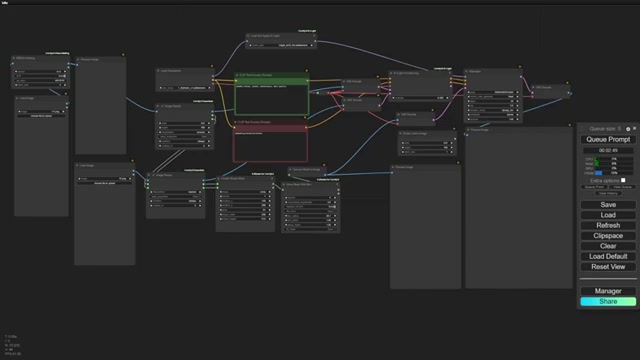Click the Save workflow button
The width and height of the screenshot is (640, 360).
click(608, 205)
